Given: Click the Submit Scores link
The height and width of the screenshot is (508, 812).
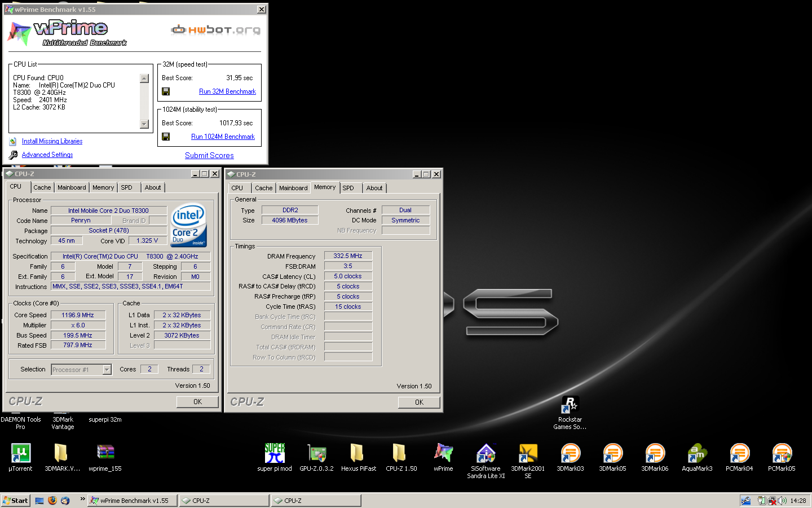Looking at the screenshot, I should coord(209,155).
